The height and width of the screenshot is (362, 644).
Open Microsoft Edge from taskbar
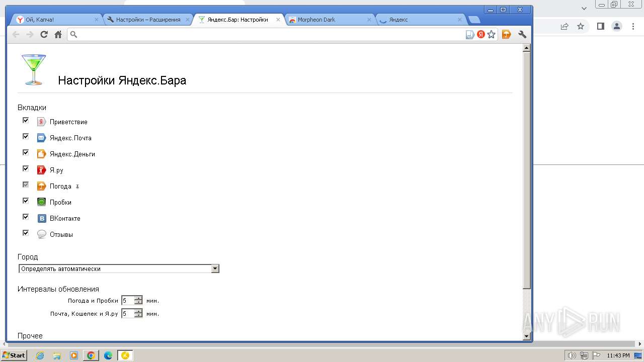pos(108,355)
